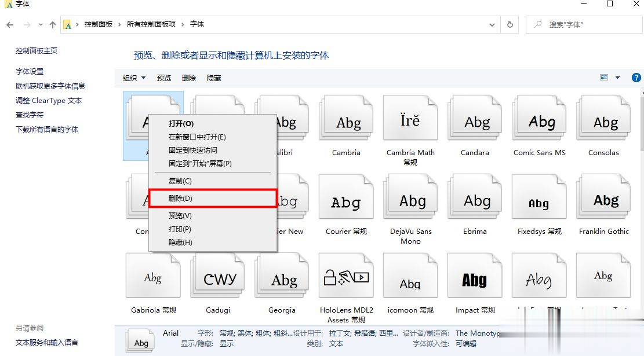The height and width of the screenshot is (356, 644).
Task: Select the Gabriola 常规 font icon
Action: pyautogui.click(x=153, y=276)
